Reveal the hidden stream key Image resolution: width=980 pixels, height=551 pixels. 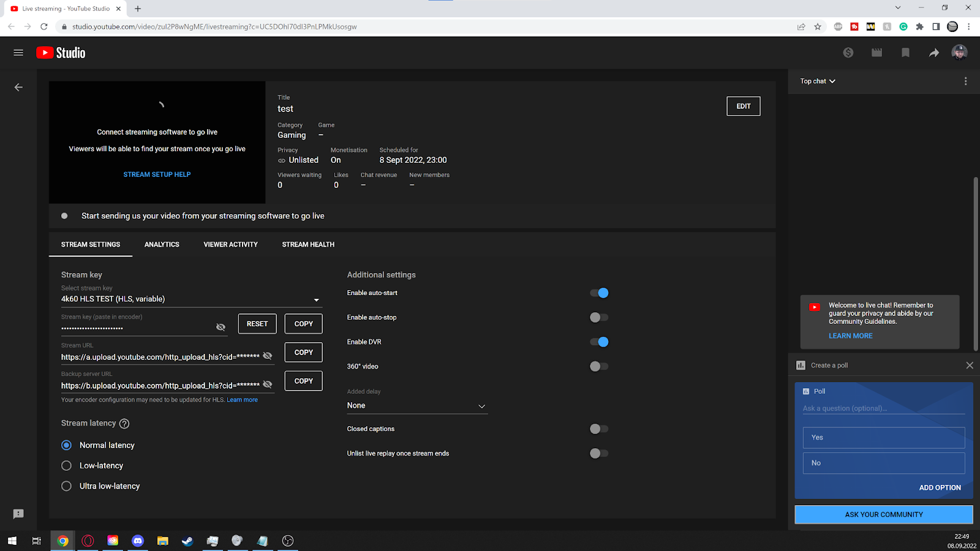point(221,328)
